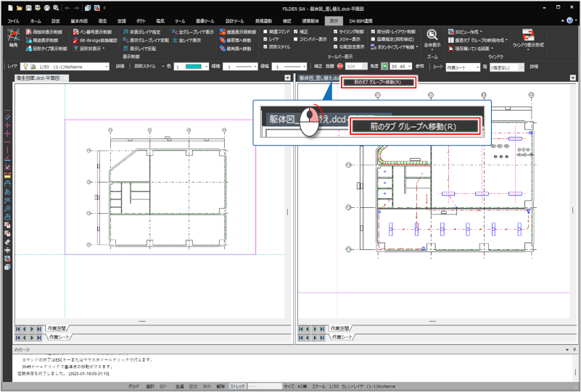581x392 pixels.
Task: Click the open folder icon in title bar
Action: pyautogui.click(x=18, y=7)
